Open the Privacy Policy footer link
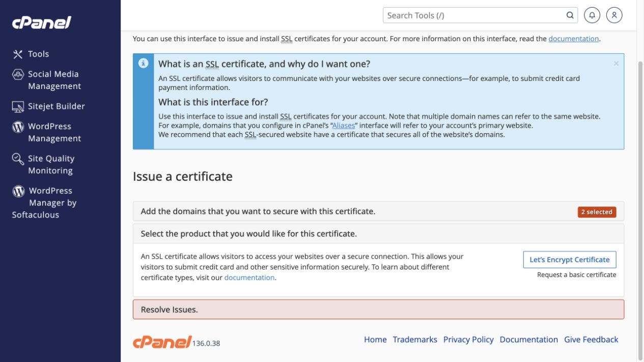The width and height of the screenshot is (644, 362). tap(468, 340)
